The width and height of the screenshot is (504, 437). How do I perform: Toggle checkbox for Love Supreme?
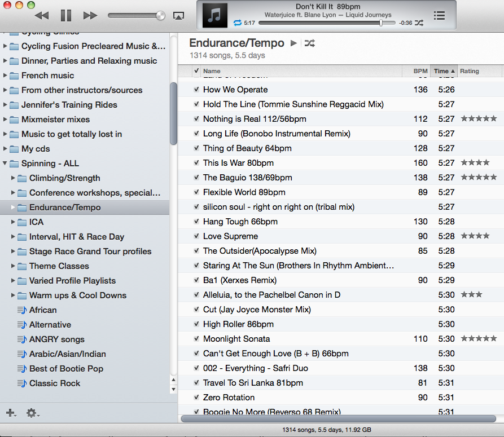[x=196, y=236]
